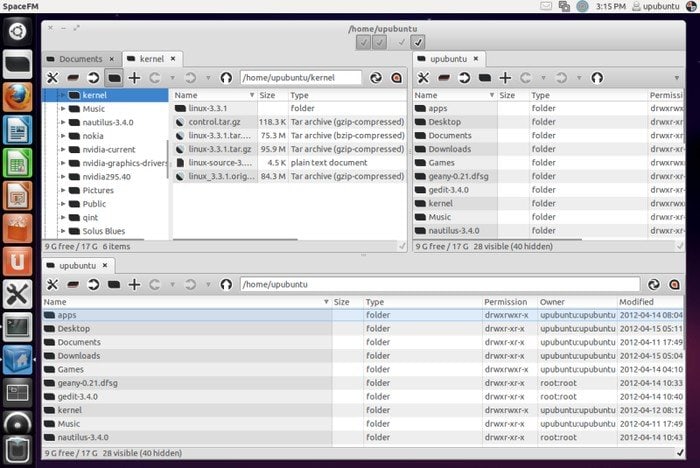Sort bottom panel by Modified column
Screen dimensions: 700x468
pyautogui.click(x=650, y=302)
